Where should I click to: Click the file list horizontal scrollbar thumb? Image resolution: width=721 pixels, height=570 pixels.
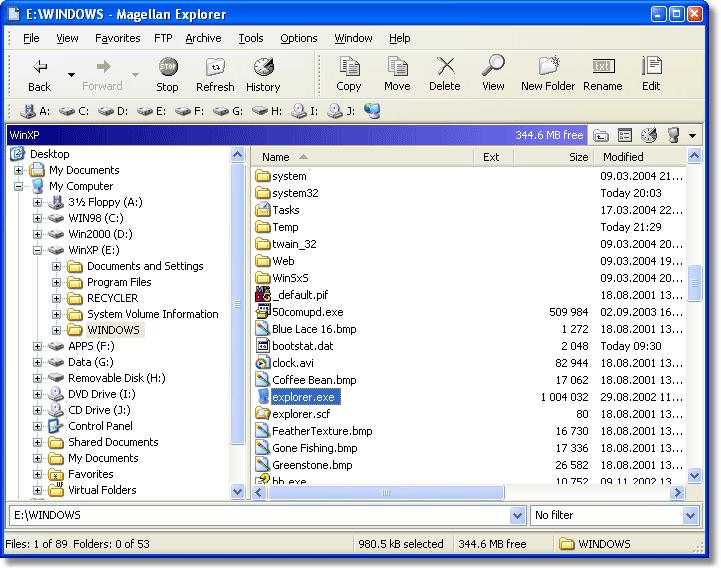(x=382, y=492)
